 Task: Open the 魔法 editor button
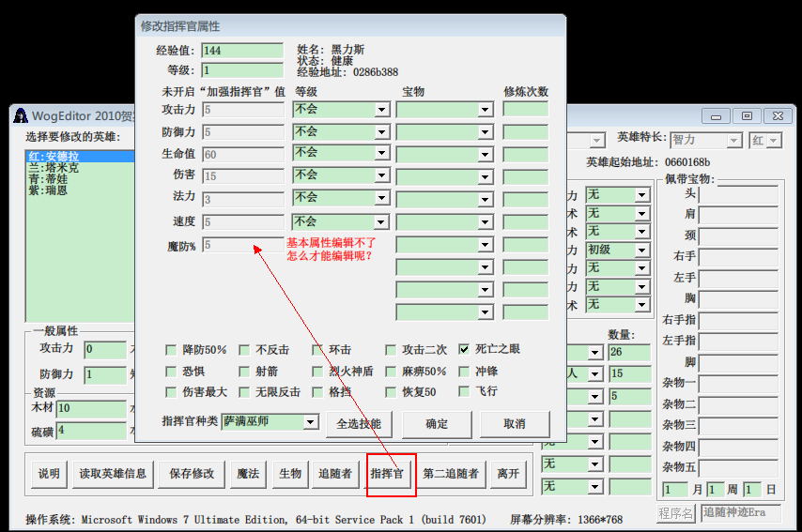point(248,474)
